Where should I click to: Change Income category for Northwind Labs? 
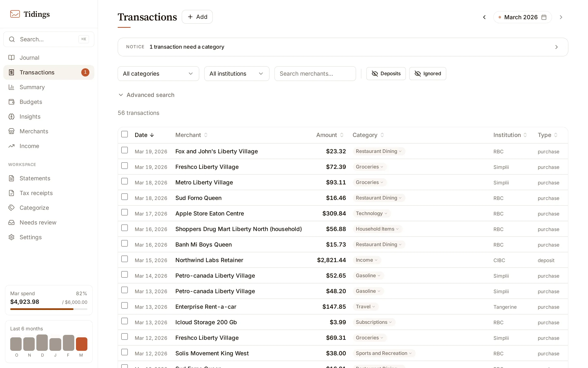(x=367, y=260)
